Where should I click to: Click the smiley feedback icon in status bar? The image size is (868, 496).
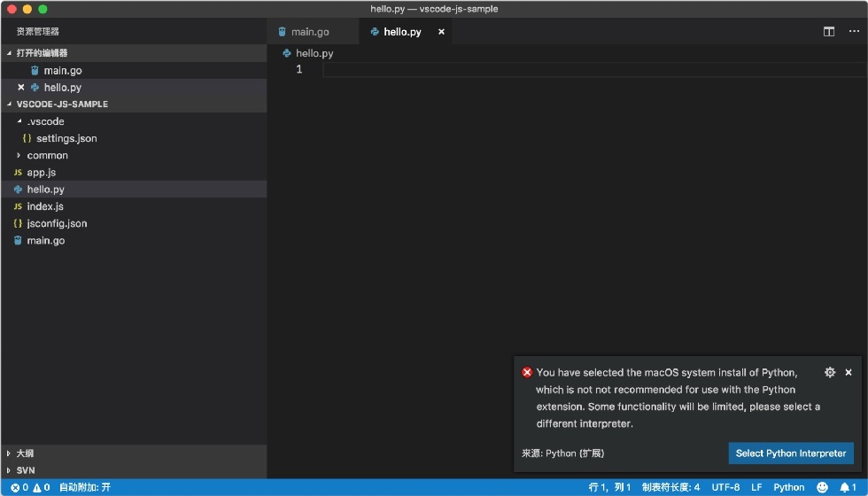pos(822,487)
